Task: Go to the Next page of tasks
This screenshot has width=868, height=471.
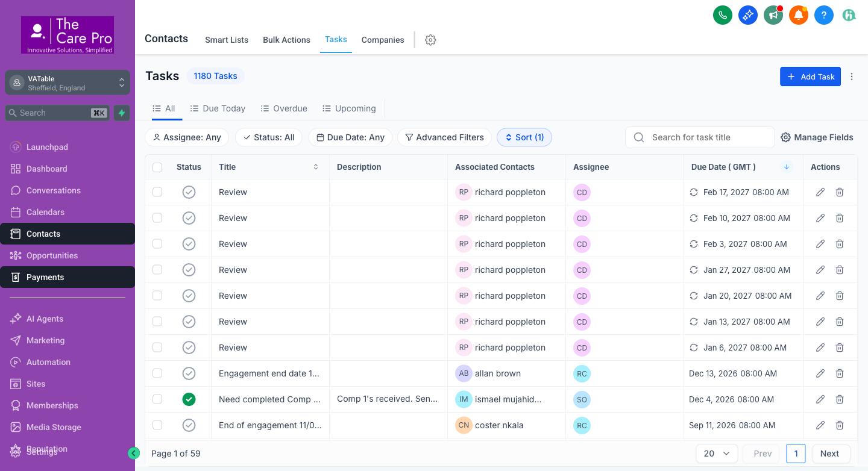Action: (831, 453)
